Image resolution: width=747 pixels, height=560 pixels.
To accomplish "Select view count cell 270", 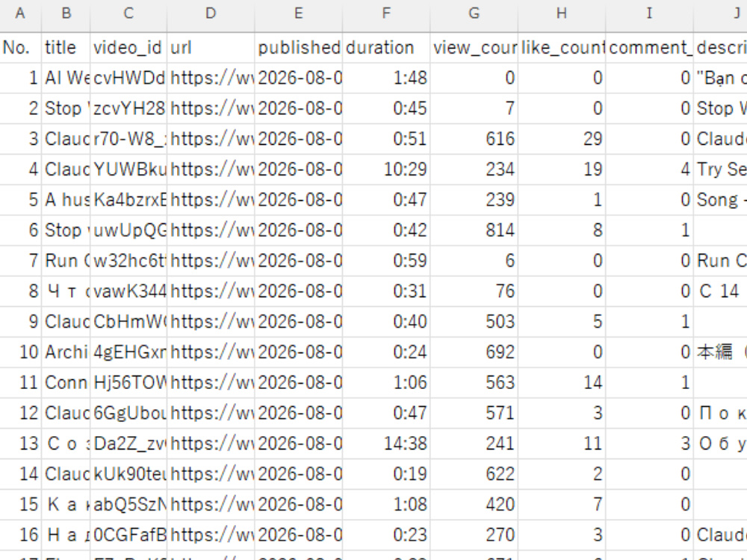I will click(x=474, y=535).
